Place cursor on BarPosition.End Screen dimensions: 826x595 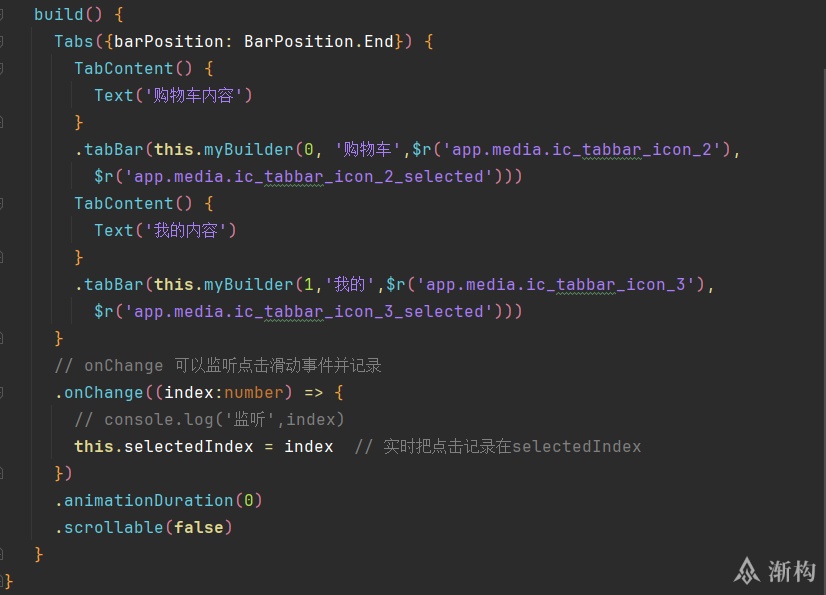319,41
